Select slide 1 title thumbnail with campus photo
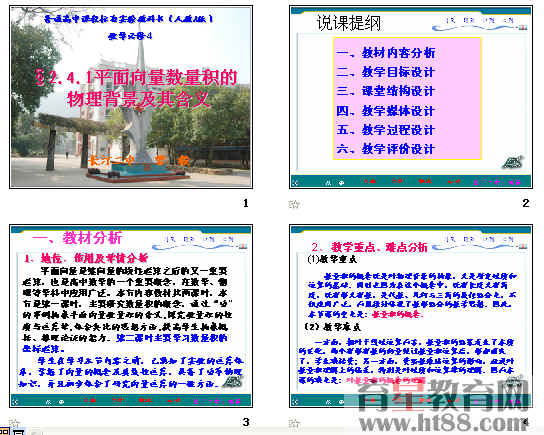The image size is (544, 435). coord(131,97)
